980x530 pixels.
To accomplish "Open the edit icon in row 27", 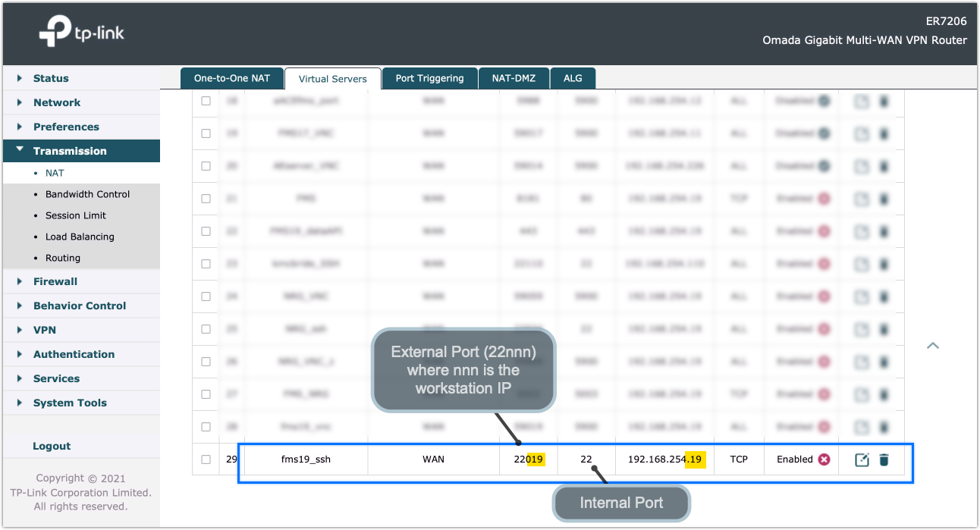I will 862,394.
